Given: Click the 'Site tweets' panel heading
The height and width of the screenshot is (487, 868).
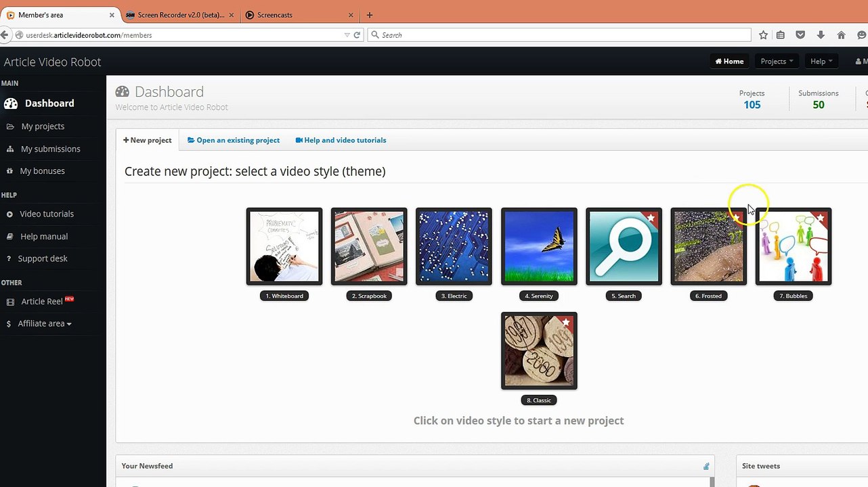Looking at the screenshot, I should 761,466.
